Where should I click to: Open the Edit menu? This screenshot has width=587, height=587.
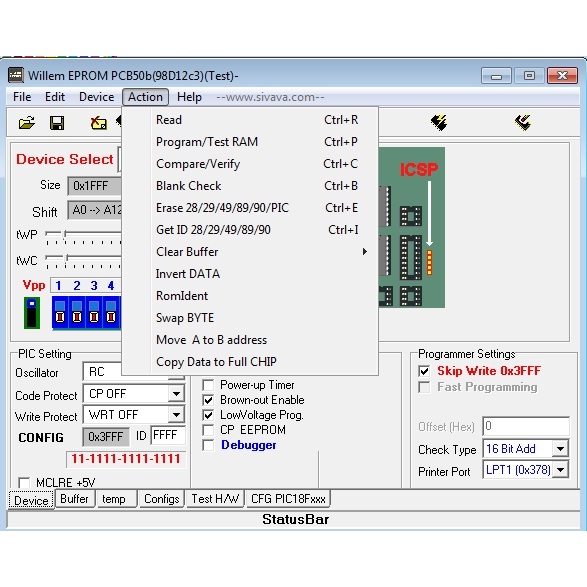[x=55, y=97]
